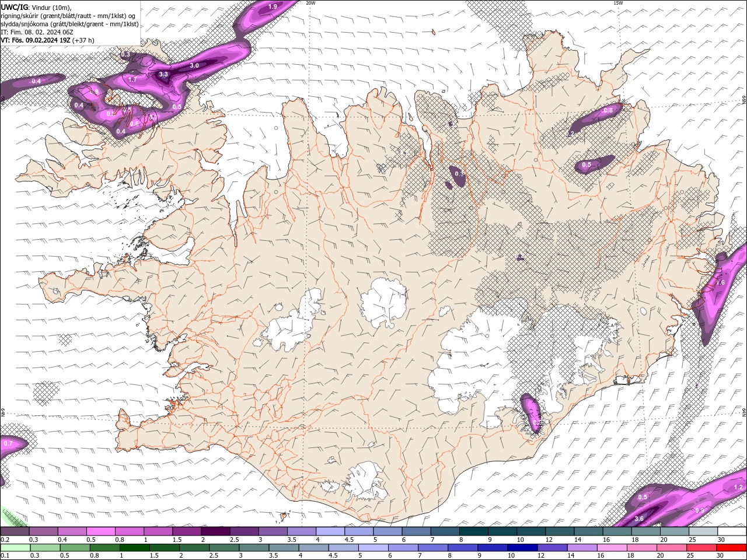Click the 0.2 label in legend scale
Image resolution: width=747 pixels, height=560 pixels.
point(5,540)
